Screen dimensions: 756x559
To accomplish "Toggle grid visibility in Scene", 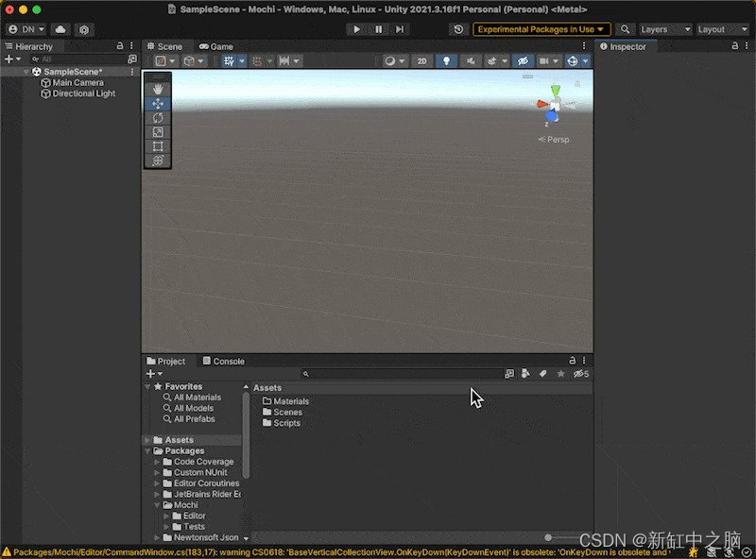I will click(229, 61).
